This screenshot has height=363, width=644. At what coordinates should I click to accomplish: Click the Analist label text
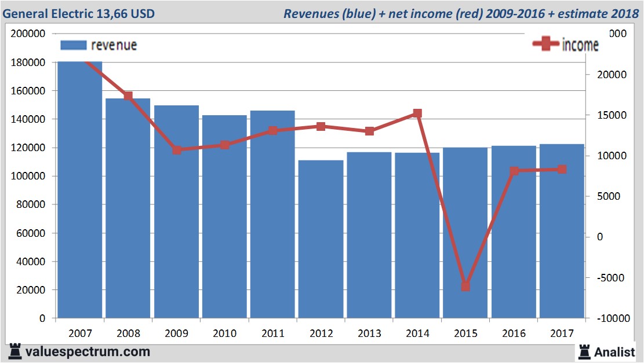(x=614, y=351)
